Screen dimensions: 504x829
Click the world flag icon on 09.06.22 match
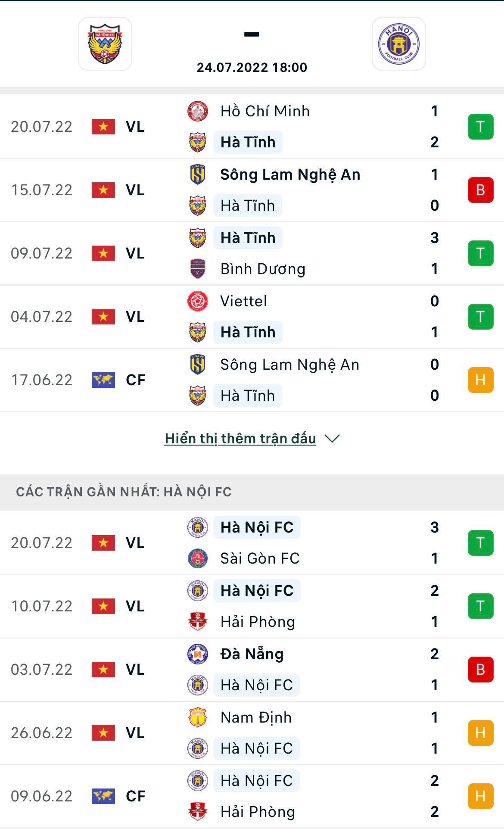tap(103, 796)
